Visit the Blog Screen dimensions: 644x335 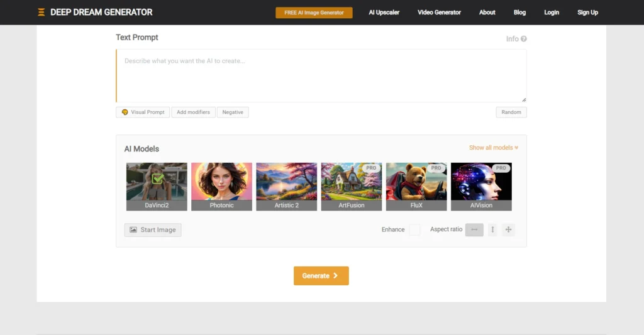(x=519, y=13)
